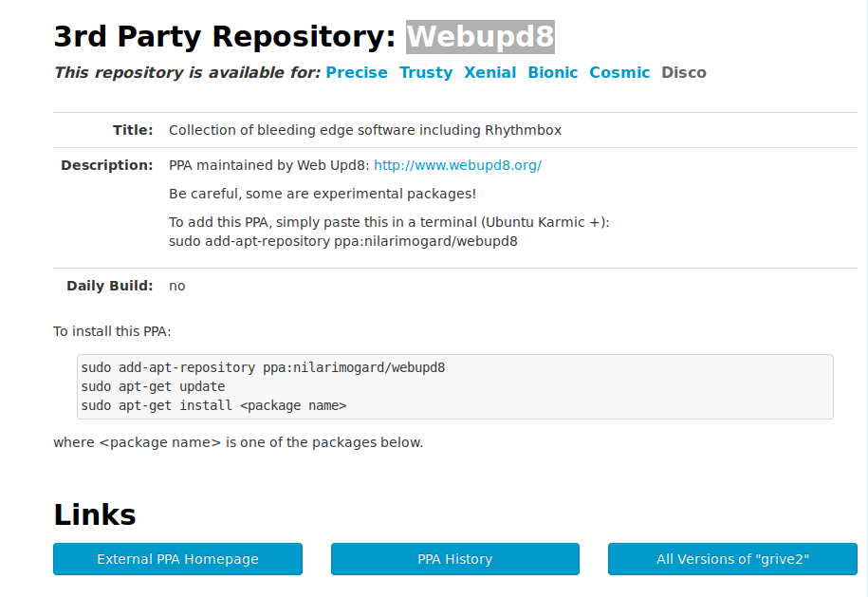Click the PPA command inside the Description
This screenshot has height=597, width=868.
[343, 241]
